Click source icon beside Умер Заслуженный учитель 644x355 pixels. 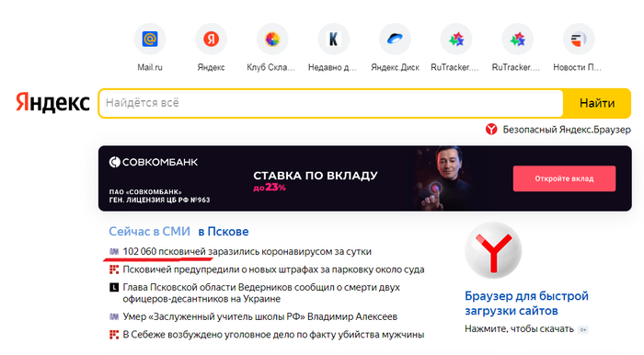tap(114, 316)
